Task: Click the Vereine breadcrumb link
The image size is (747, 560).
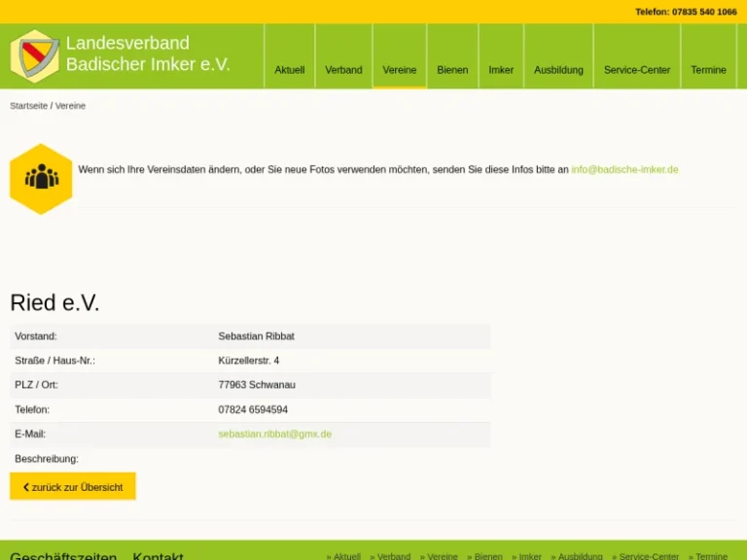Action: click(70, 106)
